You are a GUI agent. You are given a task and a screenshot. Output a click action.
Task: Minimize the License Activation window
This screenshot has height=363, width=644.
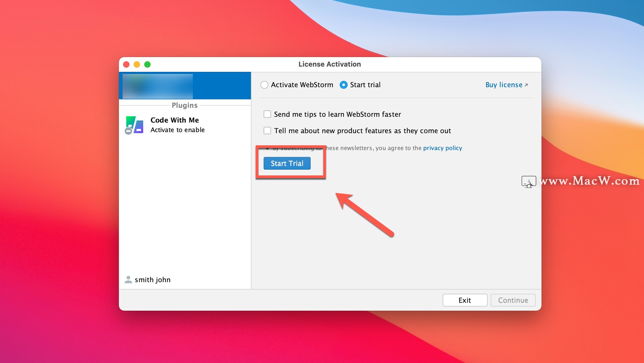pyautogui.click(x=137, y=64)
